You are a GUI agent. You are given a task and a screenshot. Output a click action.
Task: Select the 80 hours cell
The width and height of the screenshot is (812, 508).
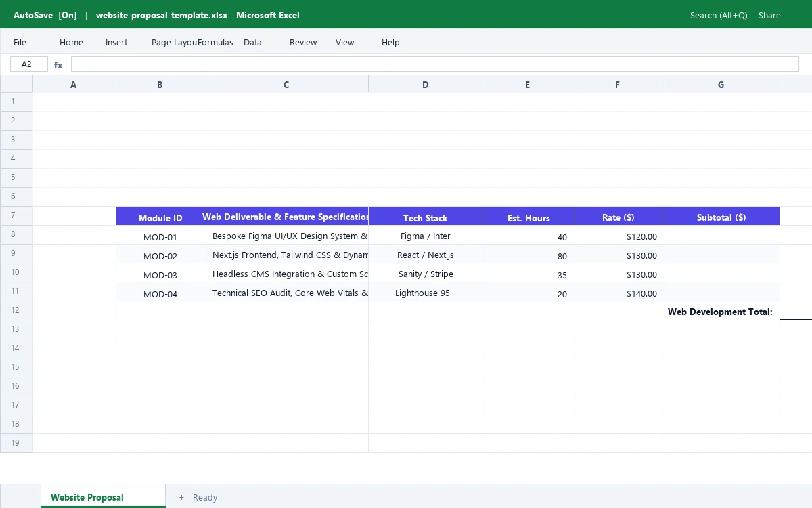[529, 254]
